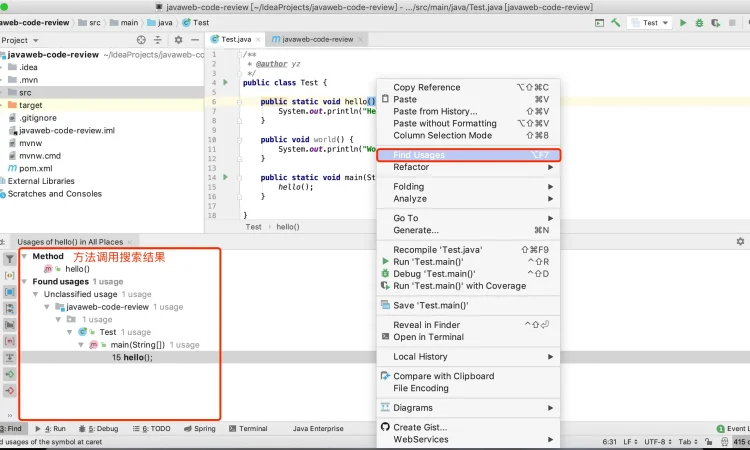Collapse all in the Project panel toolbar

pos(157,40)
